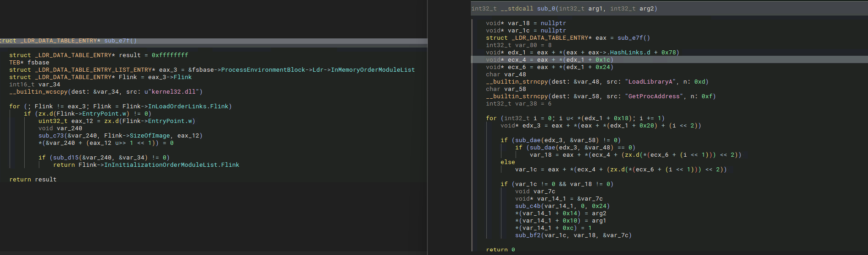The image size is (868, 255).
Task: Click the 'return result' statement
Action: pyautogui.click(x=33, y=180)
